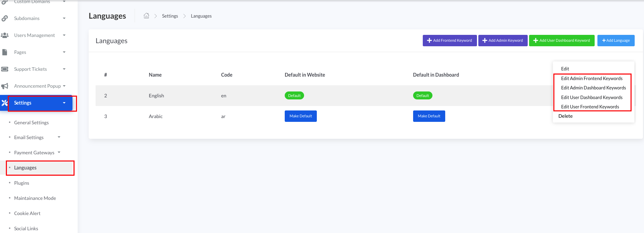
Task: Click Add User Dashboard Keyword button
Action: pyautogui.click(x=562, y=40)
